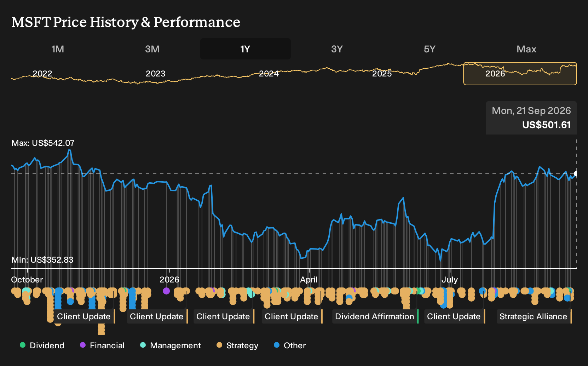Screen dimensions: 588x366
Task: Toggle Financial events in the legend
Action: [102, 345]
